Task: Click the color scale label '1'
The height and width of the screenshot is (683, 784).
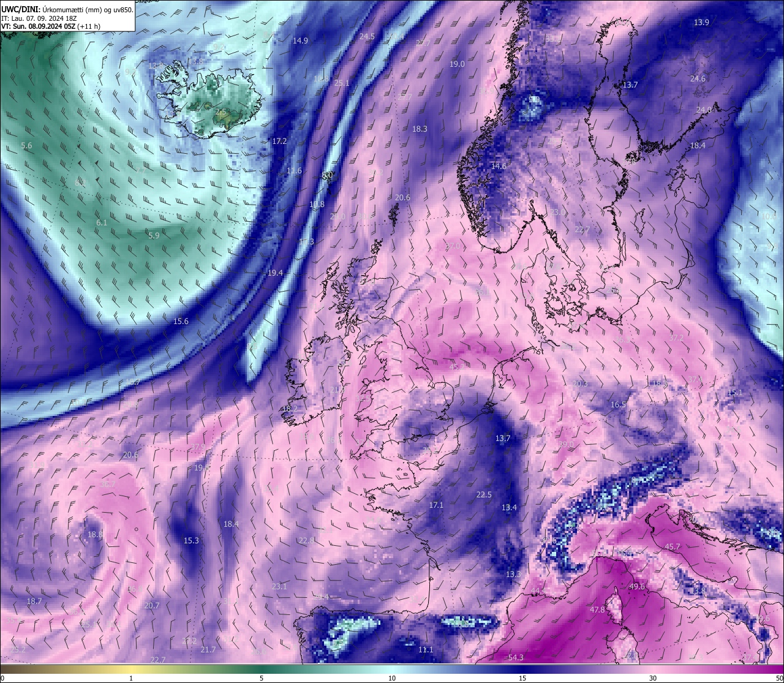Action: [131, 678]
